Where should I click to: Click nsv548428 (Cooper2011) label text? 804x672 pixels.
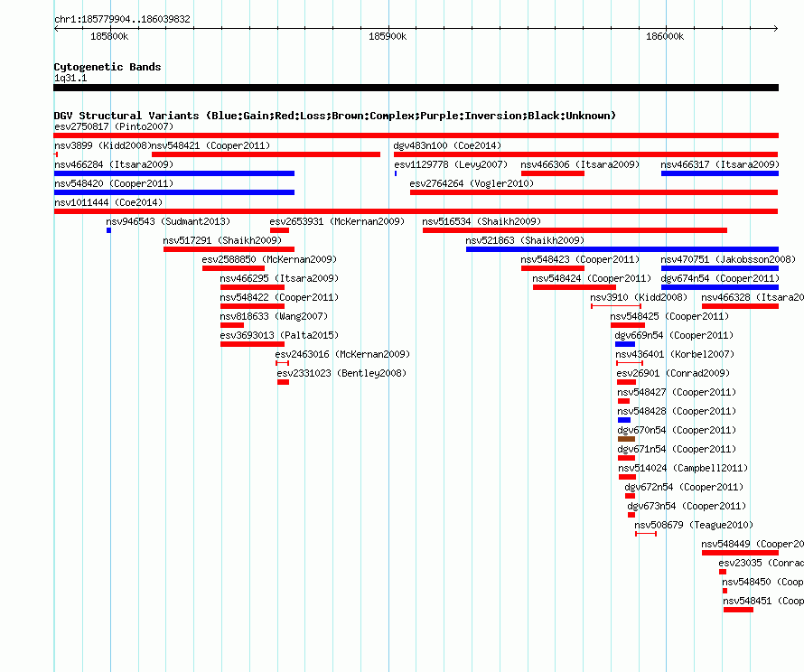677,411
